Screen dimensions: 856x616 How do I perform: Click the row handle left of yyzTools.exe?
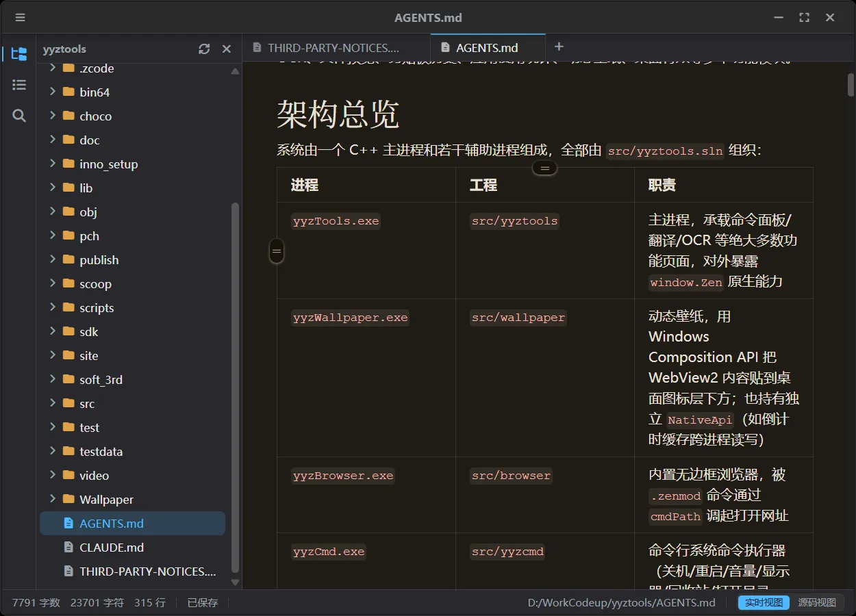pyautogui.click(x=277, y=251)
